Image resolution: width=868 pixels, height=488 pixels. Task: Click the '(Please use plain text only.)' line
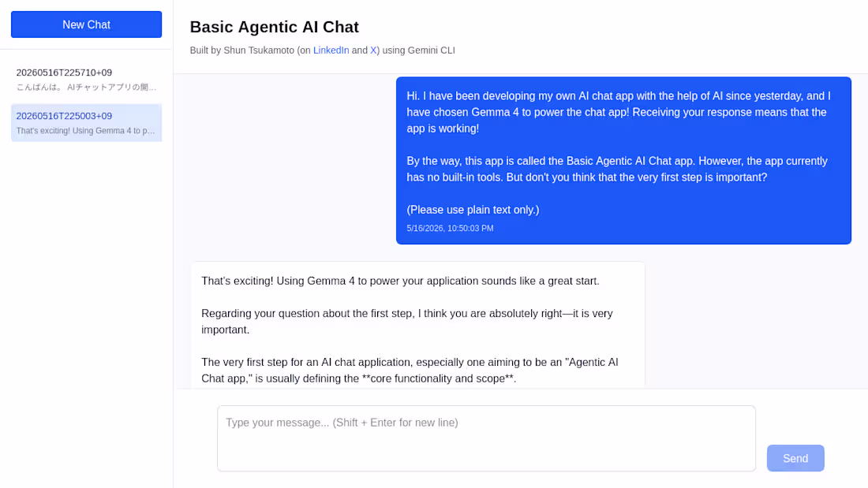tap(473, 210)
